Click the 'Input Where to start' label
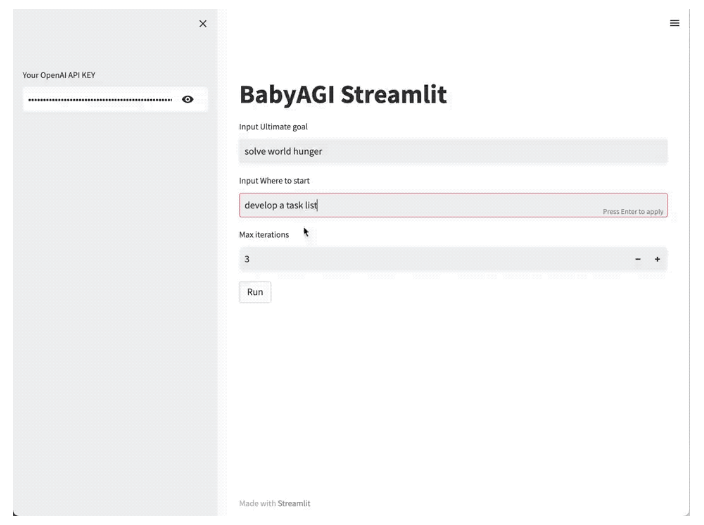This screenshot has height=525, width=704. (274, 181)
